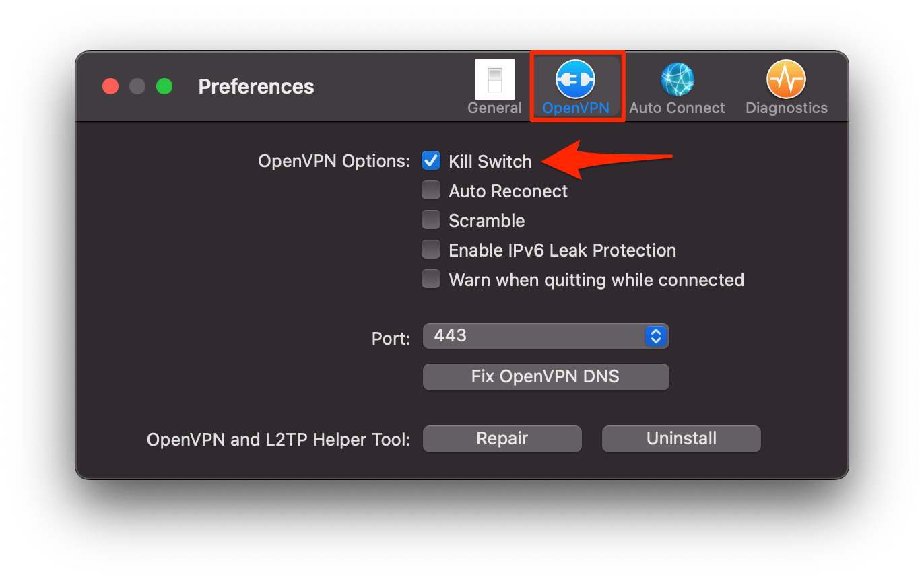Click the blue Port stepper arrows
Screen dimensions: 924x579
655,336
